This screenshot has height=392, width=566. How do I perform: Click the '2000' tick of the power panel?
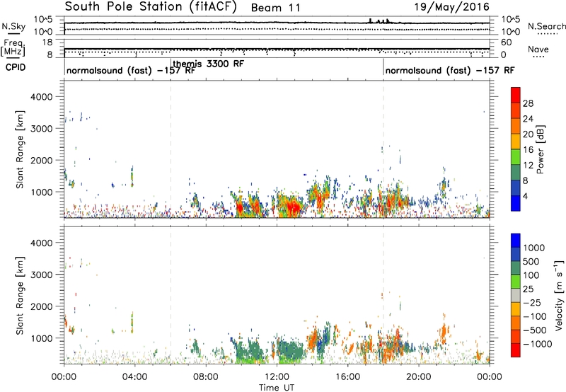click(41, 160)
